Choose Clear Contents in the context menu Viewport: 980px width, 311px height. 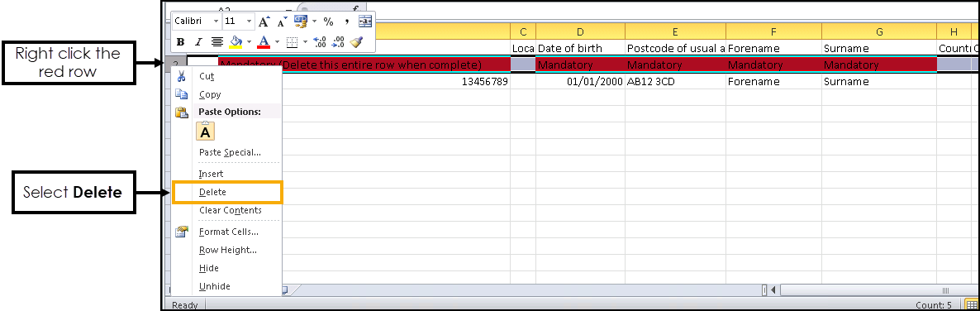coord(230,210)
